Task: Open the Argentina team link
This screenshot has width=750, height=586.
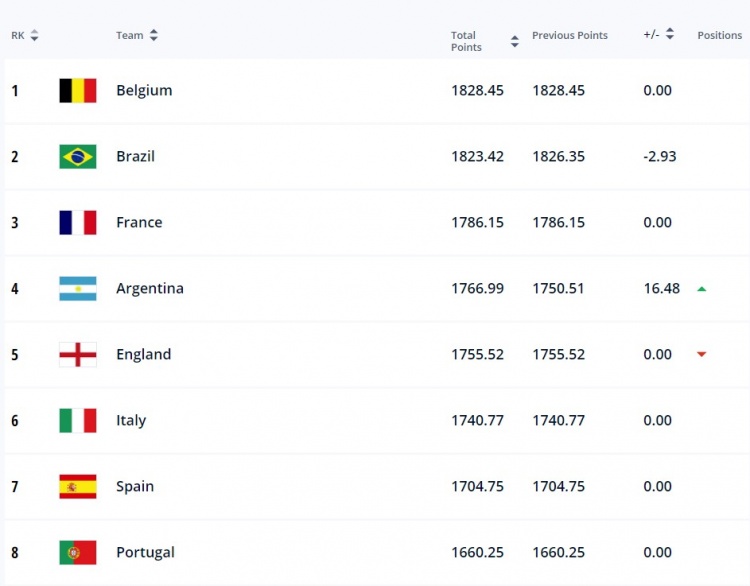Action: 150,288
